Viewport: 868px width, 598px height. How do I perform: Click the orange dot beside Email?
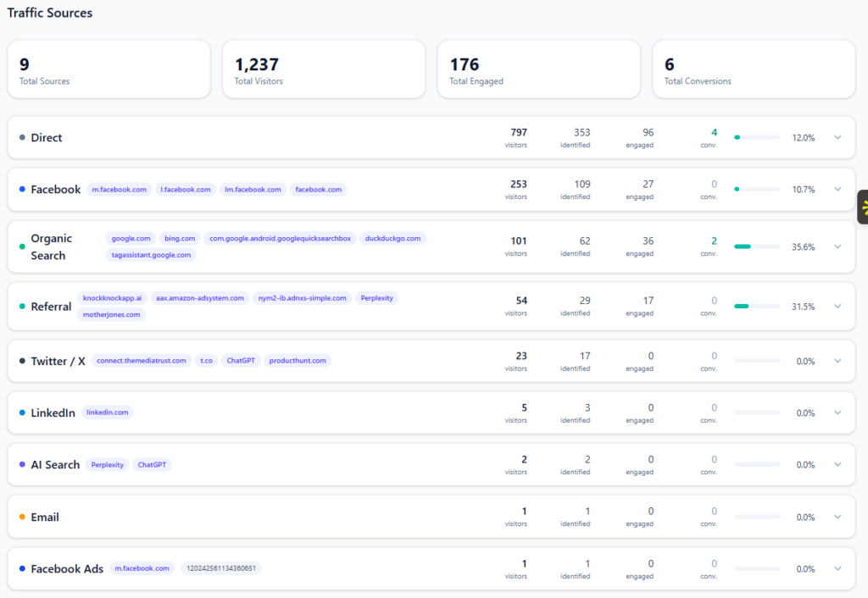[x=22, y=517]
